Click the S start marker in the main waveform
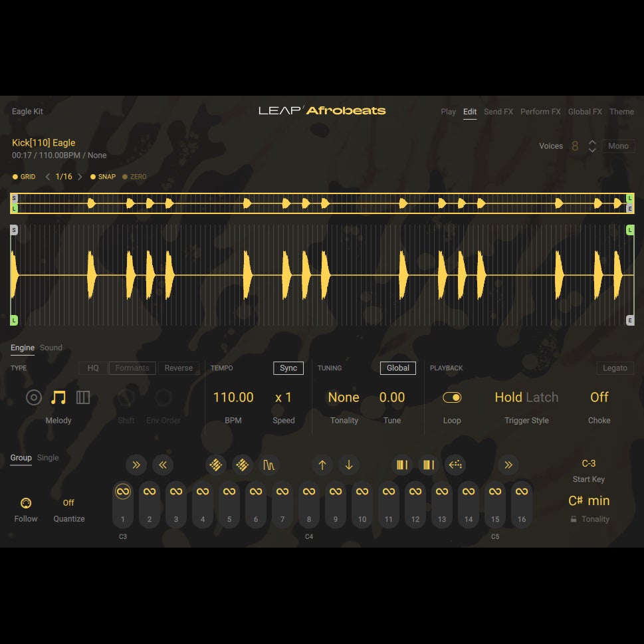 pos(14,230)
